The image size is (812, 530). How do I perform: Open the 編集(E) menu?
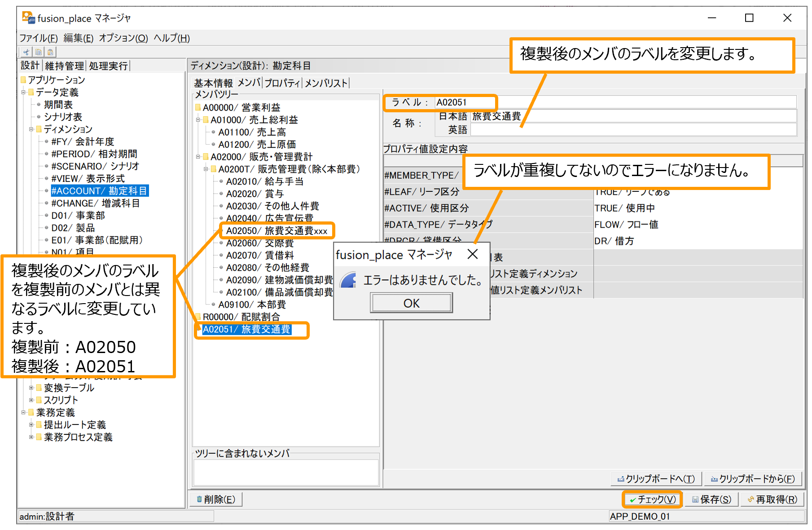[x=79, y=38]
